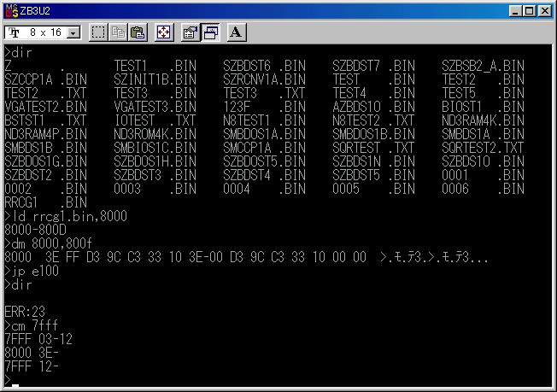Click file name BIOST1 .BIN
This screenshot has width=557, height=392.
click(484, 107)
